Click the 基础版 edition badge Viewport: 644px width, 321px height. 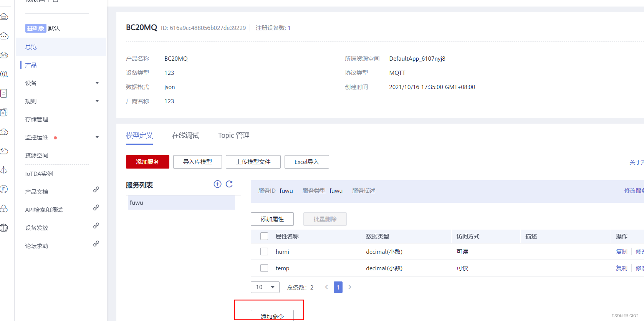pos(36,28)
